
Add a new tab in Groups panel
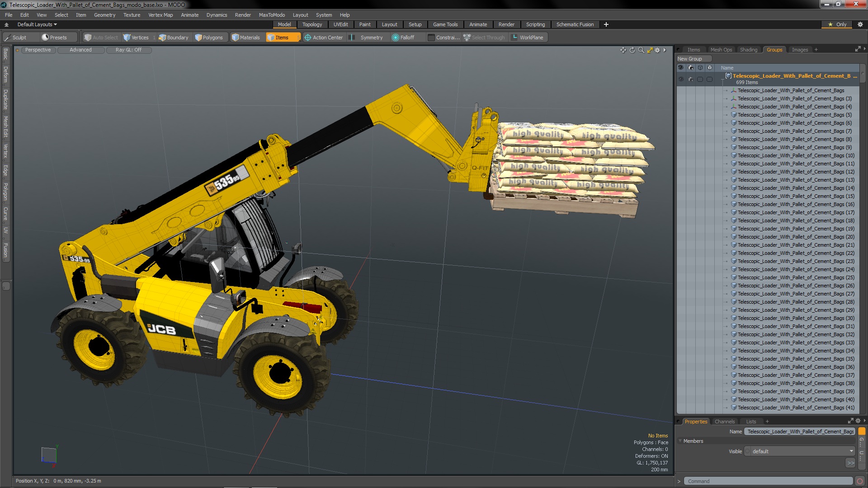point(816,50)
